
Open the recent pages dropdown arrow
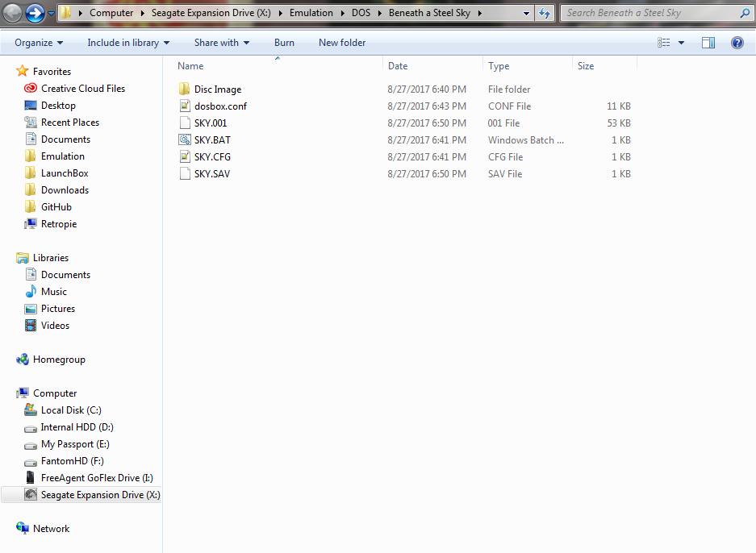coord(51,14)
